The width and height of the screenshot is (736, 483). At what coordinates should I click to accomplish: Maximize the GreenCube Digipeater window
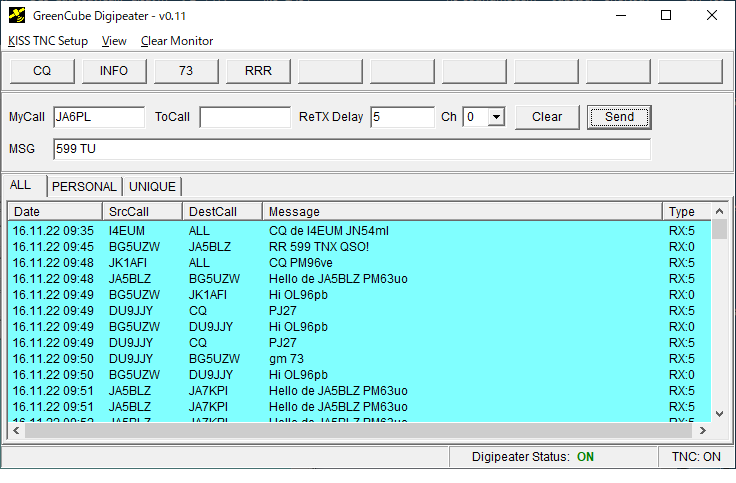point(666,15)
